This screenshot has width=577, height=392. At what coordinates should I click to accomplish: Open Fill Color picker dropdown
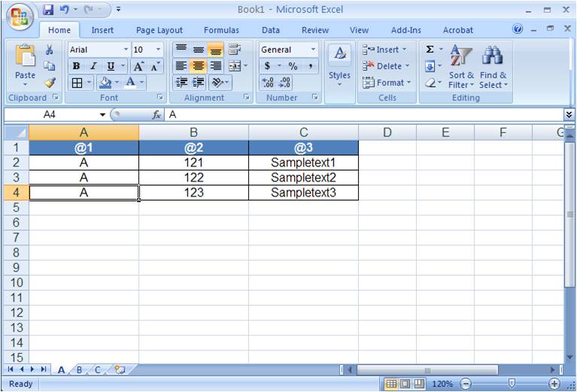(117, 83)
